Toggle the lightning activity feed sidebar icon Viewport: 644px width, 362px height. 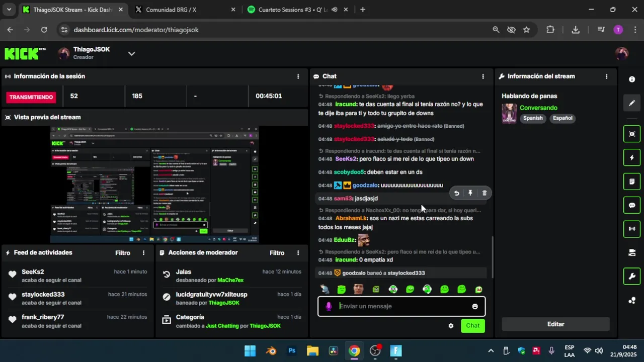click(x=632, y=158)
